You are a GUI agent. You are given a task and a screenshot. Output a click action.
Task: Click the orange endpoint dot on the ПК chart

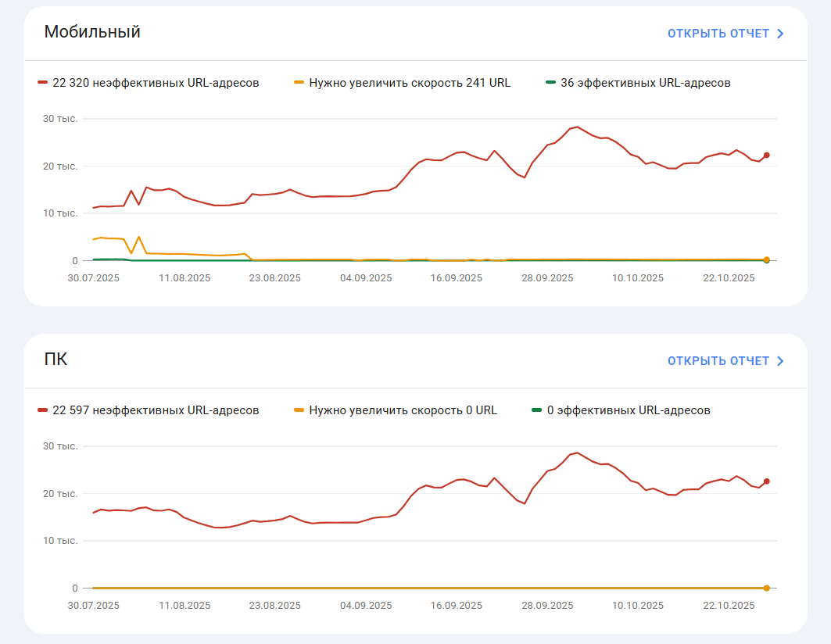click(767, 588)
